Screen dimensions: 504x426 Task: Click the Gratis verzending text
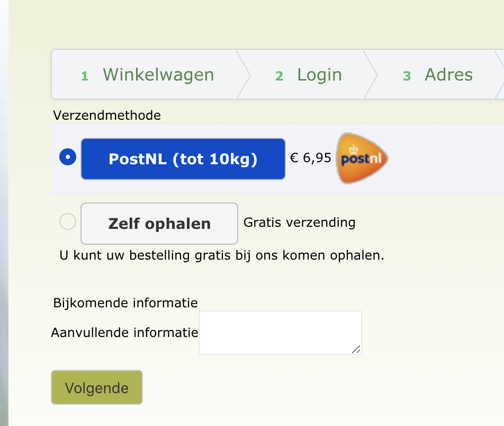pyautogui.click(x=299, y=222)
